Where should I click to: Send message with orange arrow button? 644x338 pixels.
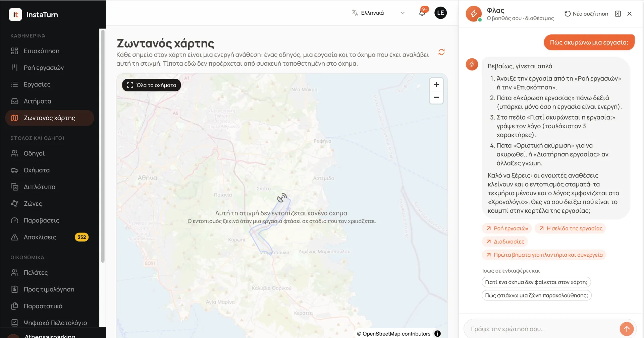(x=627, y=329)
